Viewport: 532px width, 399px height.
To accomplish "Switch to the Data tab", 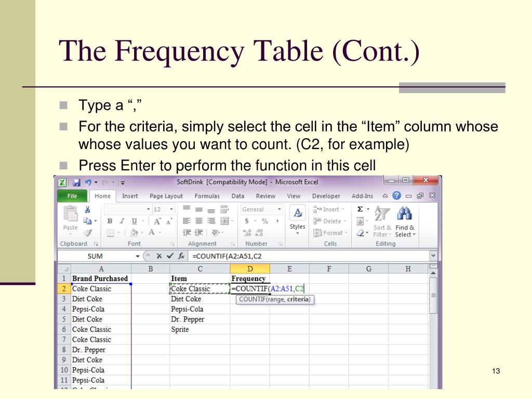I will (238, 196).
